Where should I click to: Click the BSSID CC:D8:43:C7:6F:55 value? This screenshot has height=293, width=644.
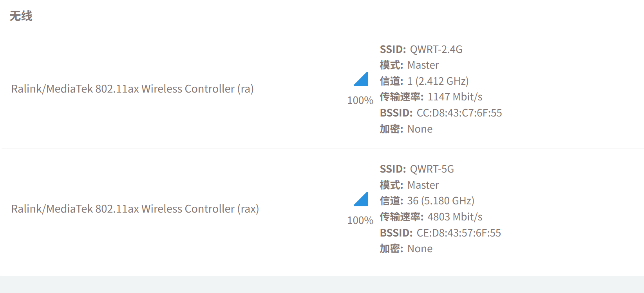point(459,113)
